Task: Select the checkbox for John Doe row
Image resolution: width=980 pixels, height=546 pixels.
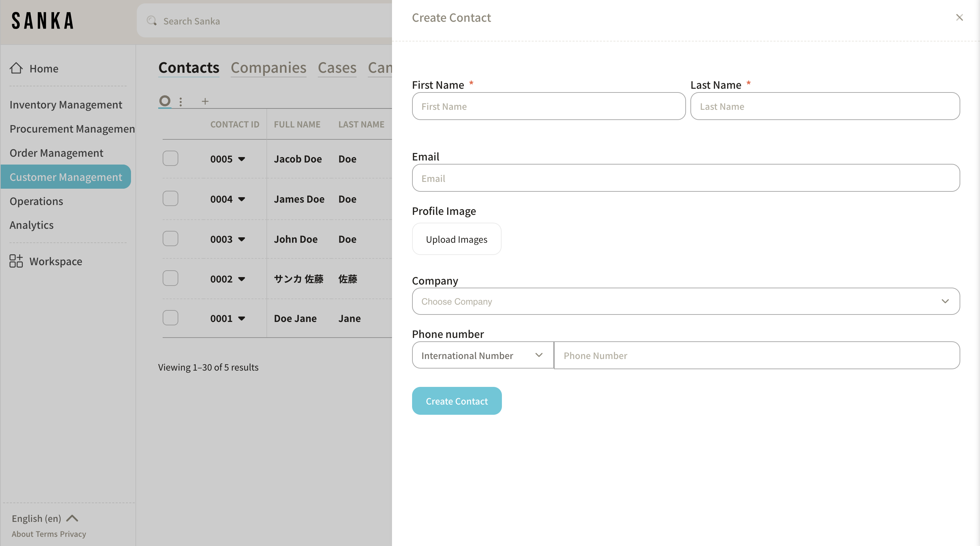Action: (170, 239)
